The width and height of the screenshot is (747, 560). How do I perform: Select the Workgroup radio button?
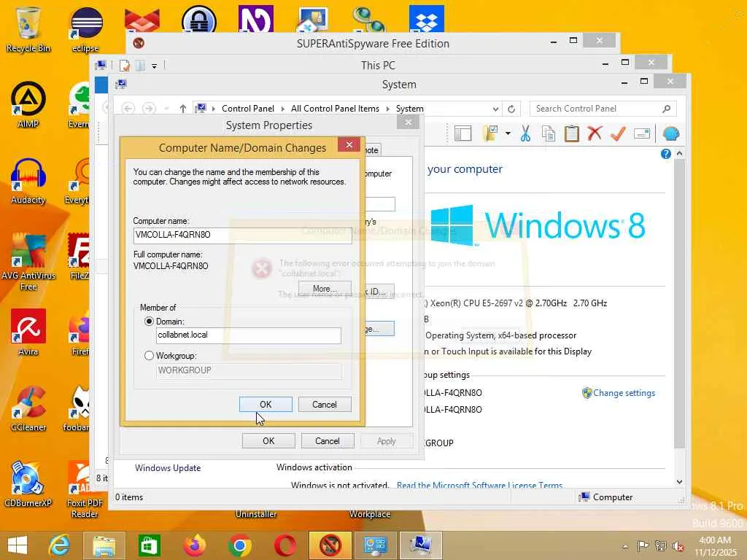(x=149, y=356)
